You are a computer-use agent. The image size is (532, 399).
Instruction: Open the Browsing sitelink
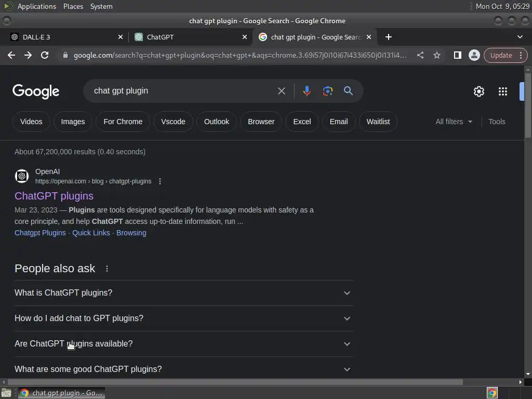pos(131,233)
